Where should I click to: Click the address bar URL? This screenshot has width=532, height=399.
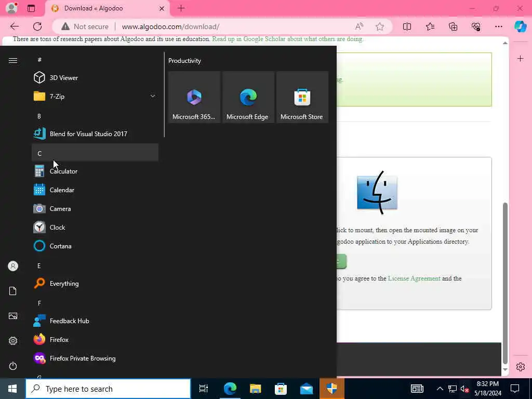click(170, 26)
